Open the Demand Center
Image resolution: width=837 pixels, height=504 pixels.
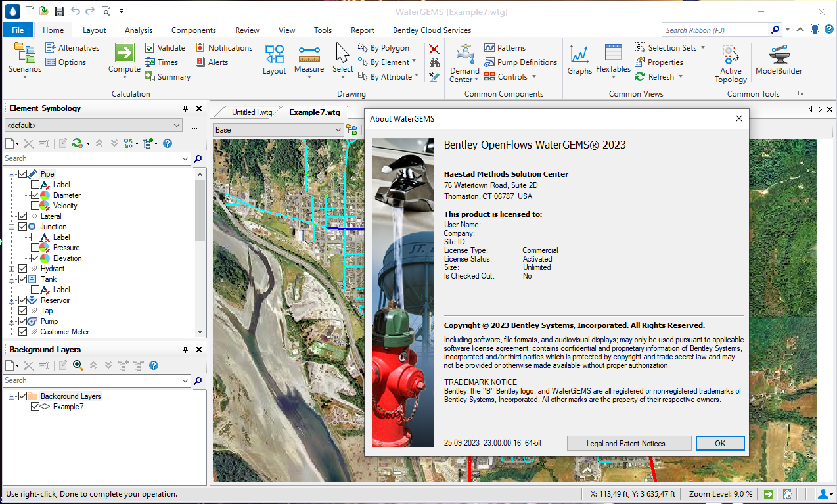point(464,62)
